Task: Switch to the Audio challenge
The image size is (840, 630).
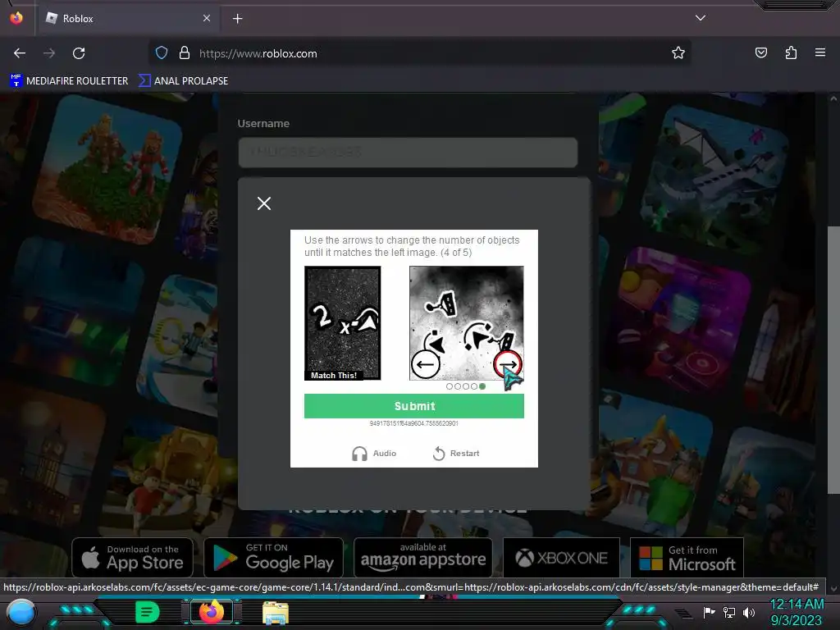Action: [374, 453]
